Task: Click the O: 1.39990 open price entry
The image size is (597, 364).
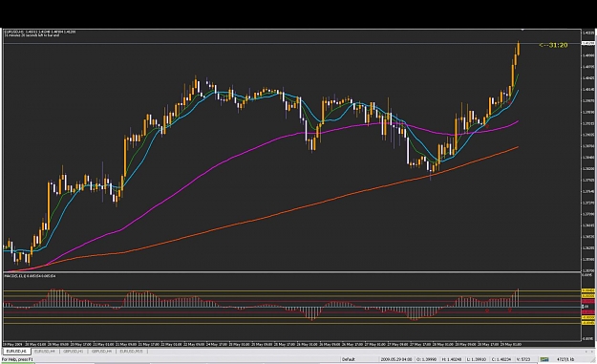Action: pos(426,359)
